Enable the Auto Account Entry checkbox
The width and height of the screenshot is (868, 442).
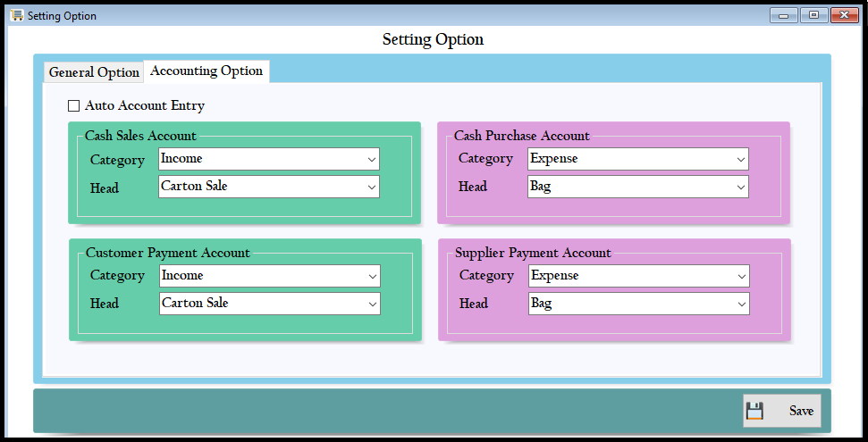(74, 106)
